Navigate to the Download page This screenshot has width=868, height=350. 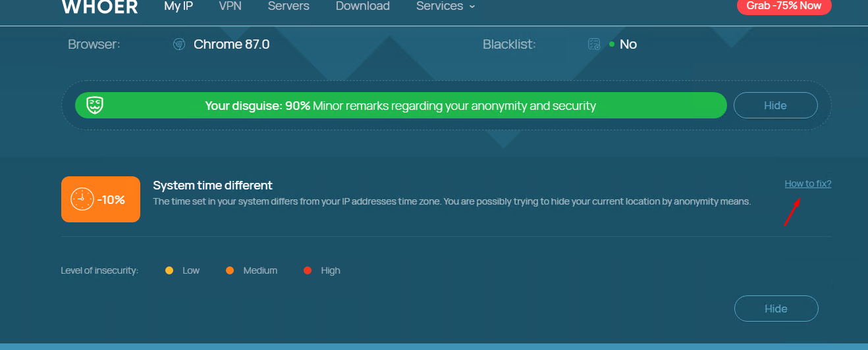point(363,7)
